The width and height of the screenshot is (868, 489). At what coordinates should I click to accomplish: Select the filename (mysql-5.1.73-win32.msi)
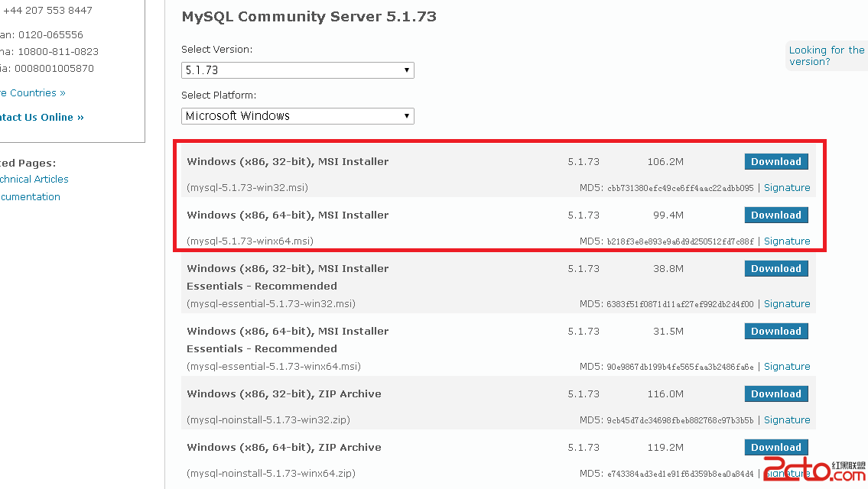click(x=248, y=187)
